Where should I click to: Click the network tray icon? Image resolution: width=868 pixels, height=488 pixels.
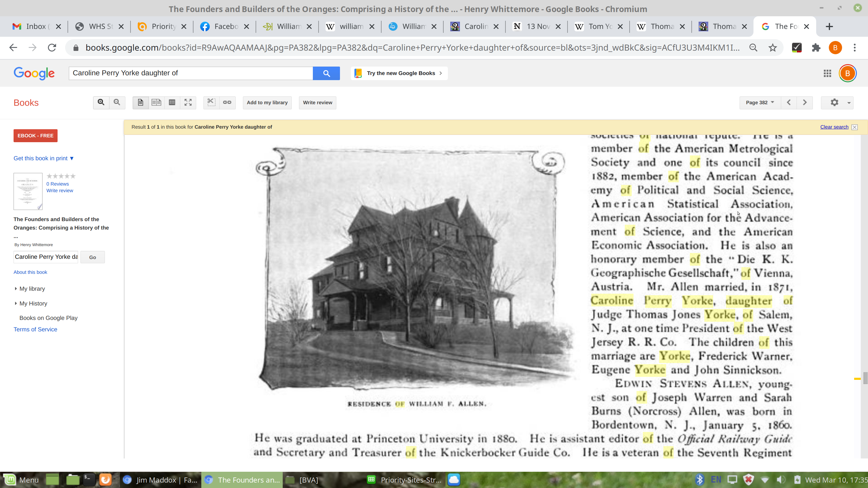click(765, 480)
